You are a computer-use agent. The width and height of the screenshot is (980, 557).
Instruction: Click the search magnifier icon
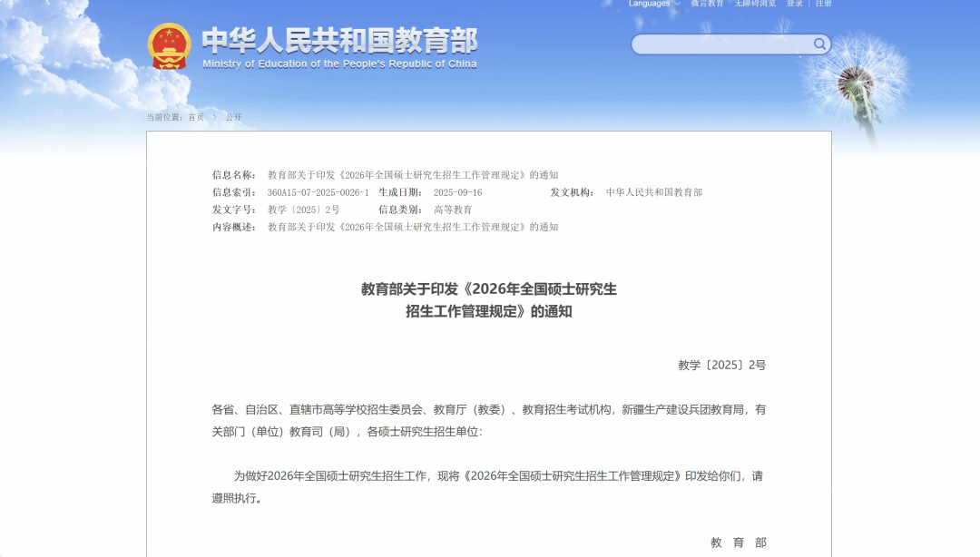pyautogui.click(x=819, y=44)
